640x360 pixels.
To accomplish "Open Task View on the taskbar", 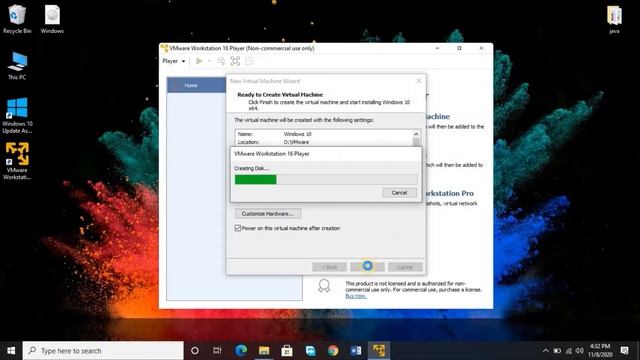I will pos(217,351).
